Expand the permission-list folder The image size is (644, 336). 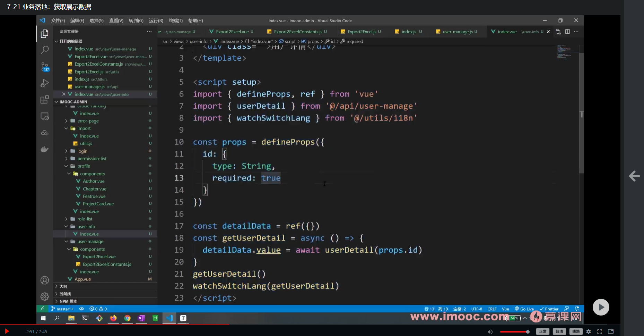coord(105,159)
